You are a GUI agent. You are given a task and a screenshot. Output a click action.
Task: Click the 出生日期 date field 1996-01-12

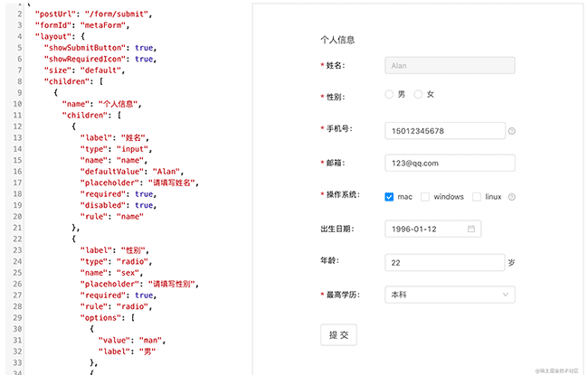pos(433,229)
